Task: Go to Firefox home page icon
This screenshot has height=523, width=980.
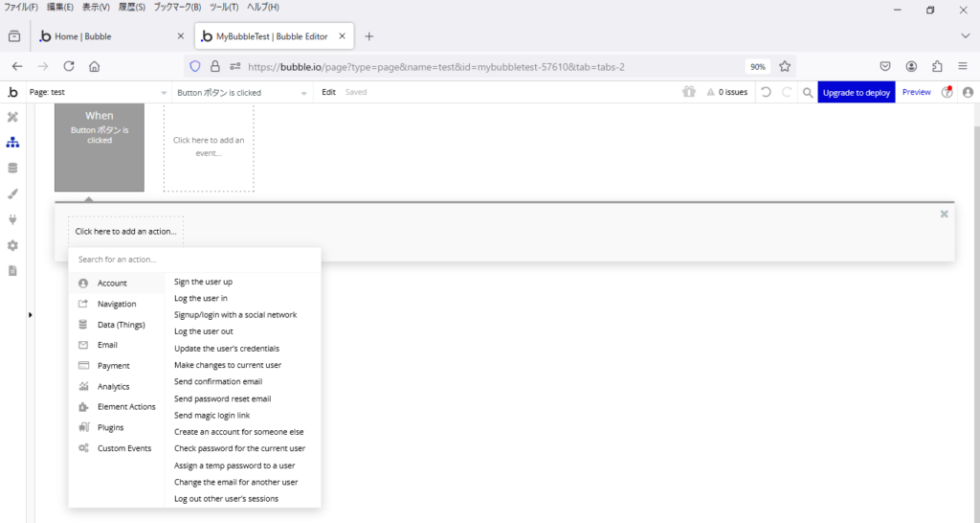Action: pos(95,66)
